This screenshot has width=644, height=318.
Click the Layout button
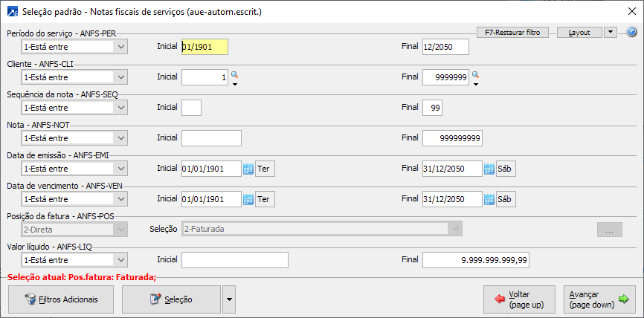[x=579, y=33]
